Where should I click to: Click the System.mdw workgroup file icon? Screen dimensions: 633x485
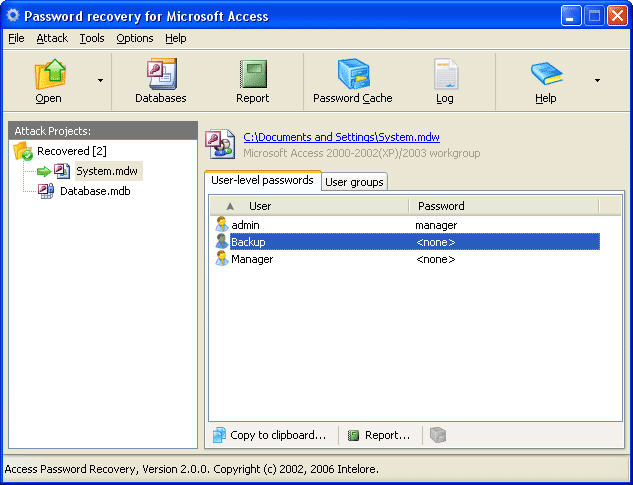coord(62,171)
